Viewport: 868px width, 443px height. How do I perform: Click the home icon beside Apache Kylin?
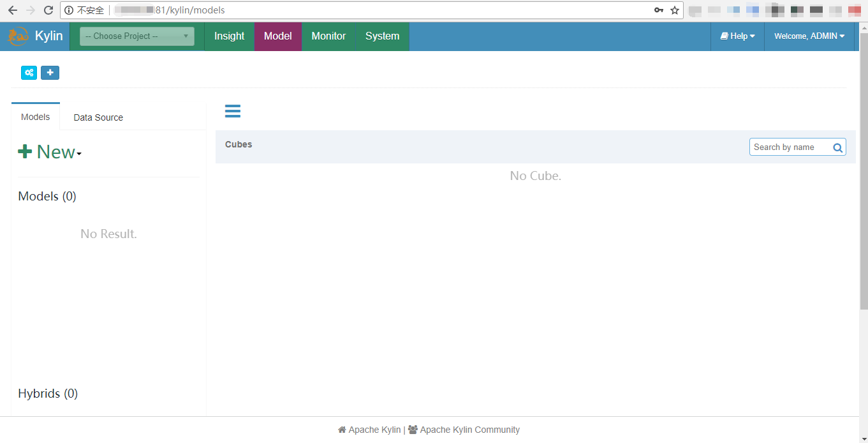[342, 430]
